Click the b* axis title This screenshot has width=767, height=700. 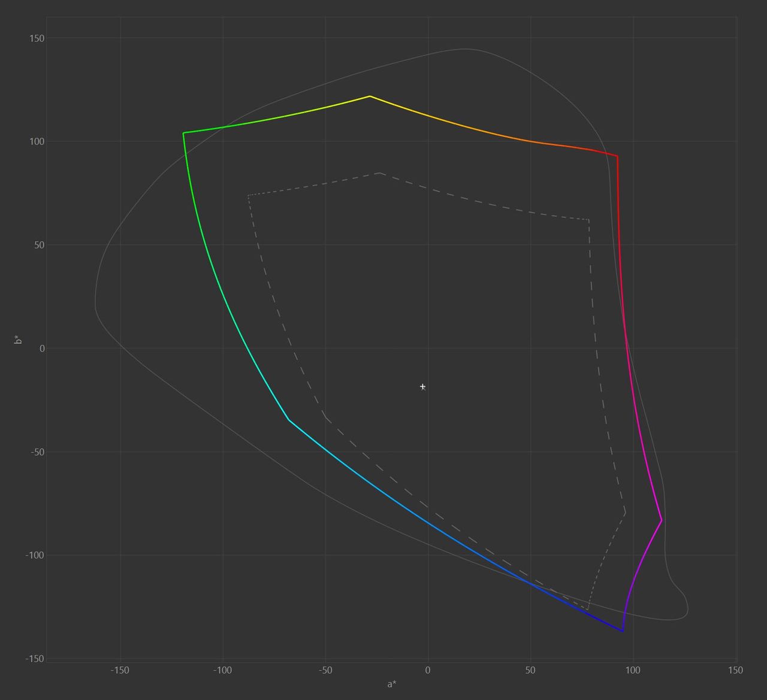19,340
